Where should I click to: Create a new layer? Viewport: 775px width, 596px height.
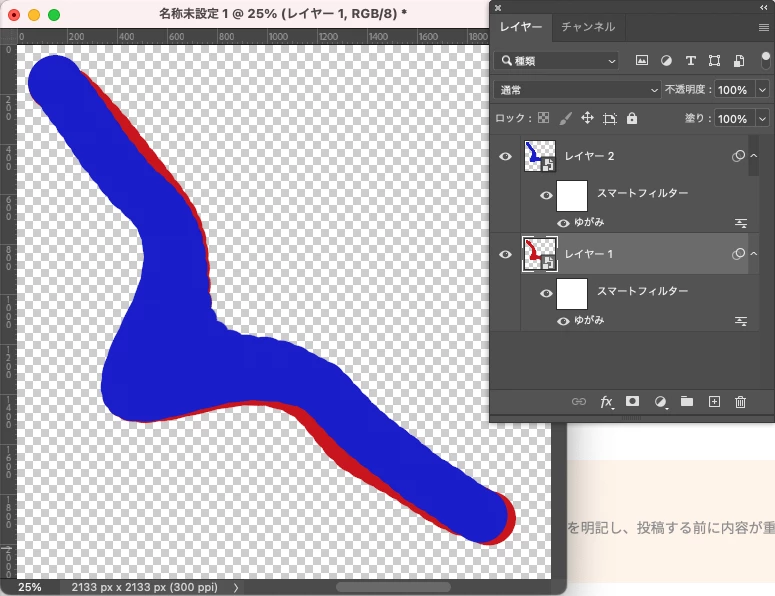[x=714, y=401]
